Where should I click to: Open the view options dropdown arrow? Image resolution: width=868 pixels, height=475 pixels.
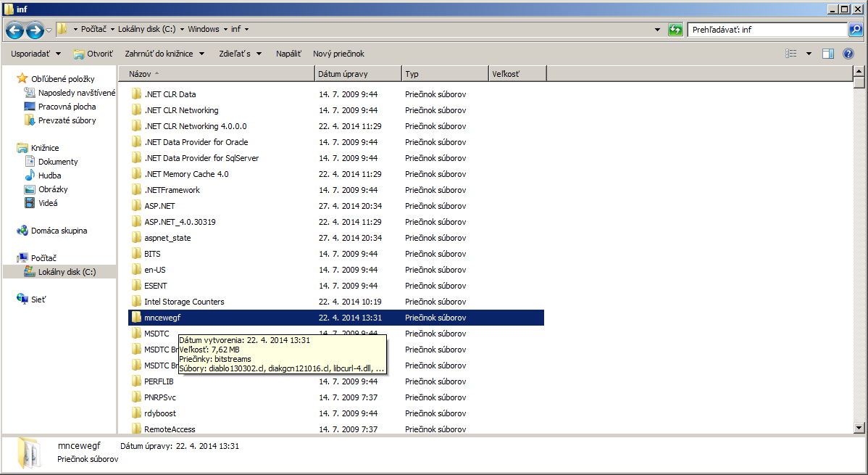(809, 54)
